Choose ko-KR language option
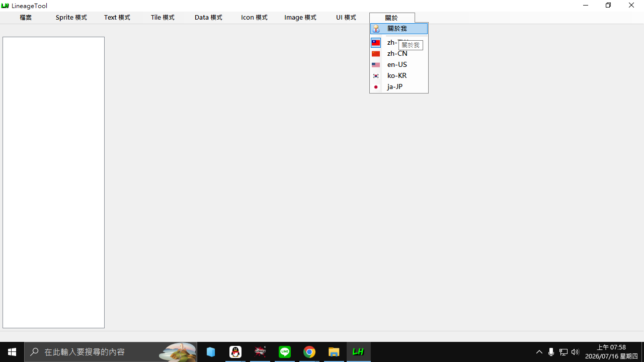The width and height of the screenshot is (644, 362). (399, 75)
